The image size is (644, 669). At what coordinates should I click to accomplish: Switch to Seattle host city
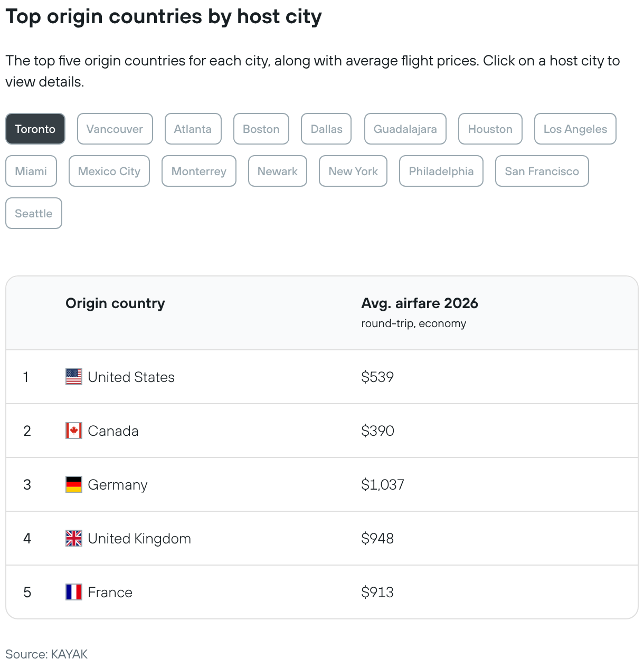click(x=34, y=213)
